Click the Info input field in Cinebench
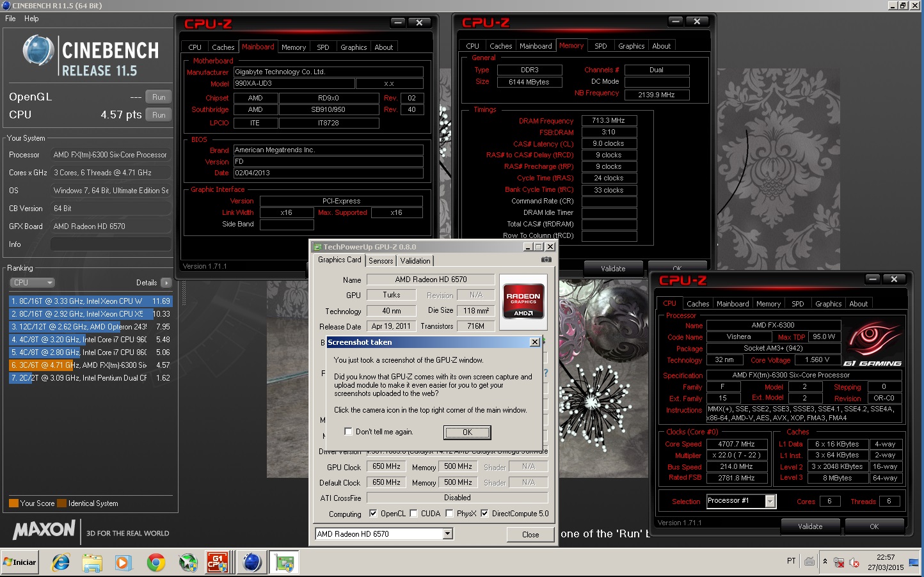 click(x=111, y=244)
